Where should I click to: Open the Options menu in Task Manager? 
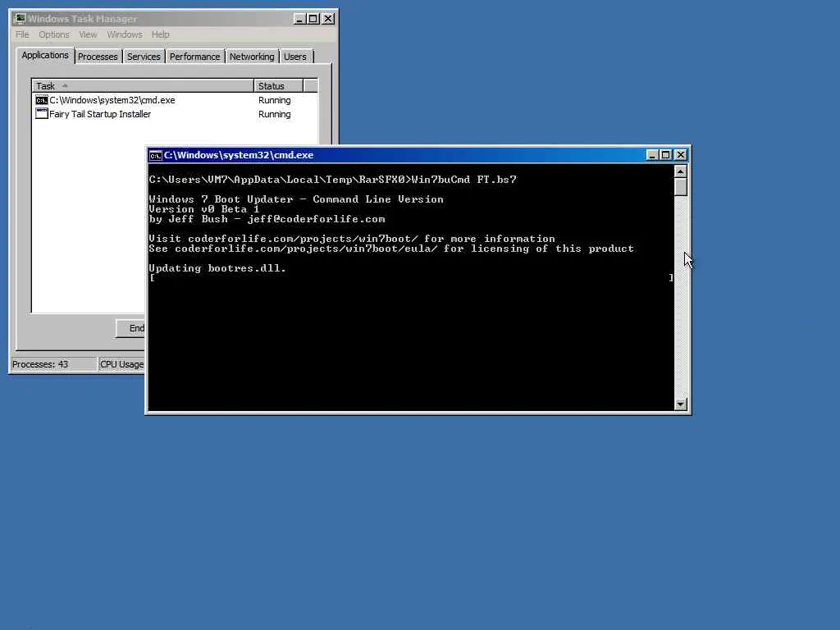53,34
